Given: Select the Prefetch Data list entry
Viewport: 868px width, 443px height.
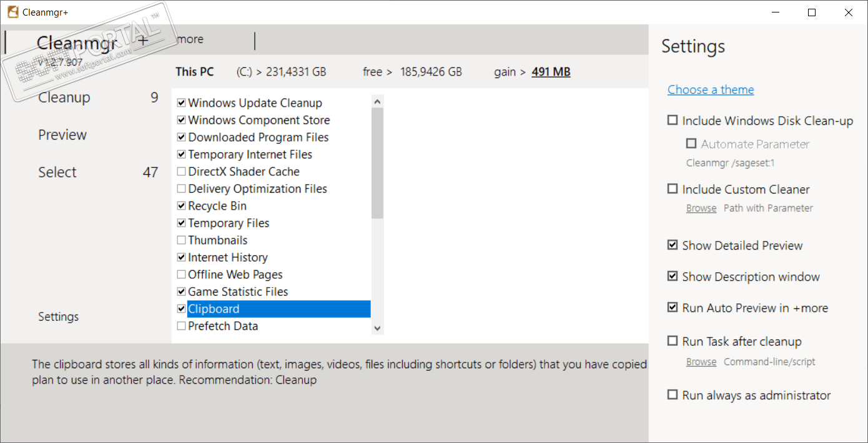Looking at the screenshot, I should point(223,326).
